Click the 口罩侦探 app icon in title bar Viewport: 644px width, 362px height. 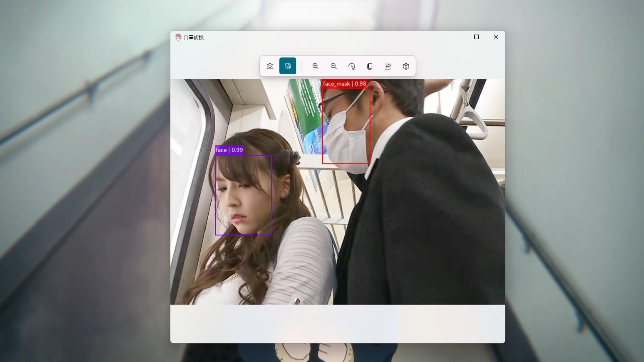pyautogui.click(x=178, y=37)
